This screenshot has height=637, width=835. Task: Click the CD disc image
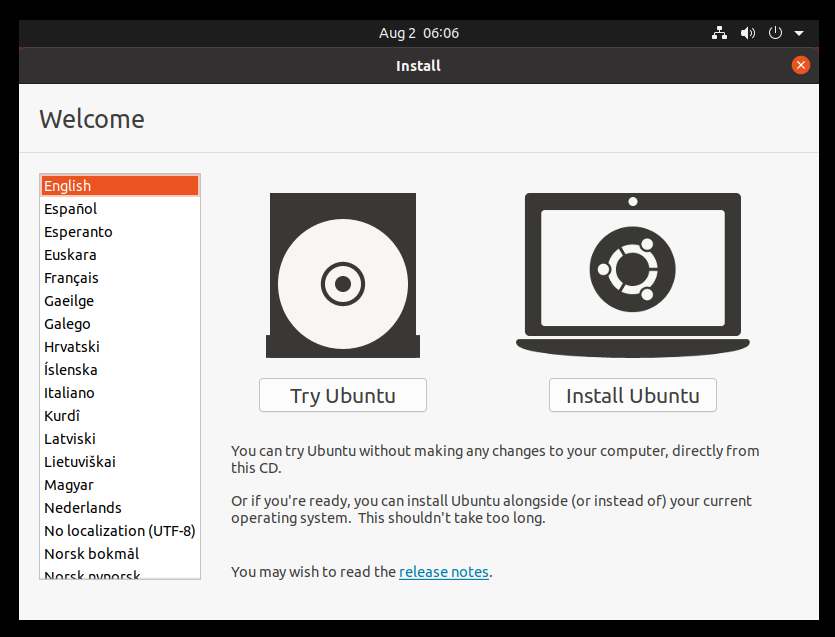click(x=343, y=275)
